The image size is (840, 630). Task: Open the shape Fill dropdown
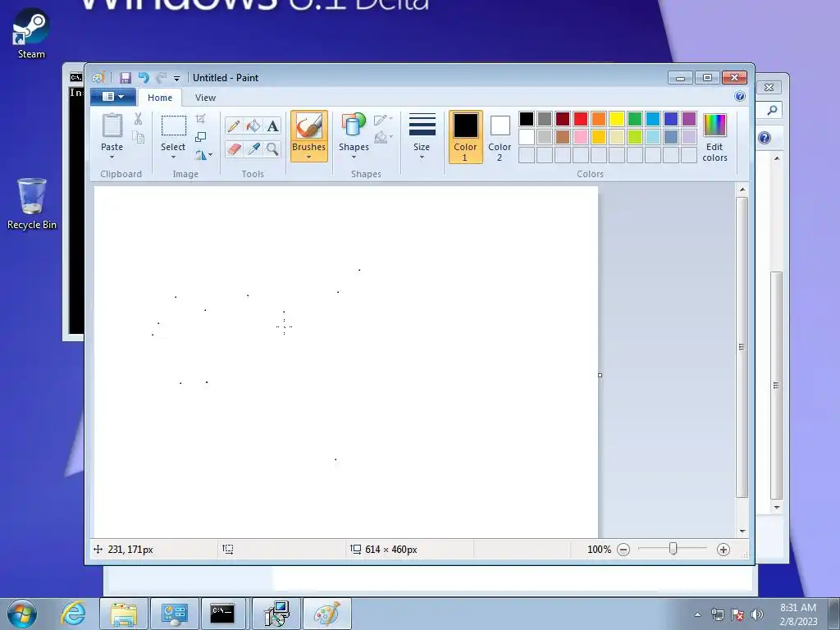[x=383, y=137]
